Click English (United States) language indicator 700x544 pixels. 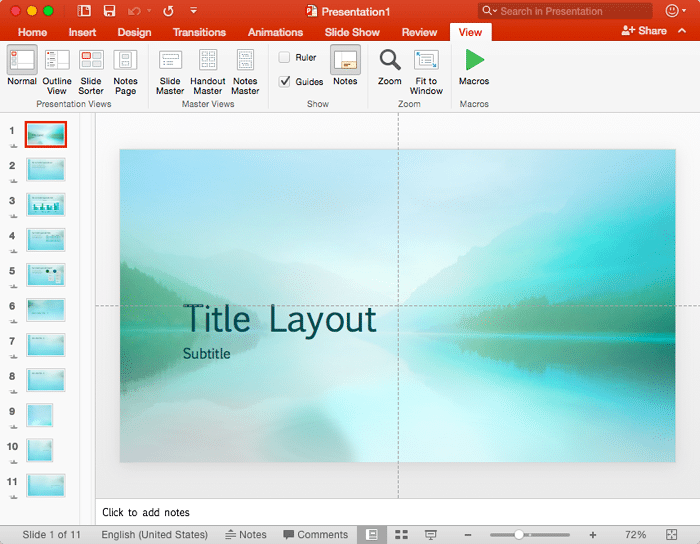tap(154, 534)
